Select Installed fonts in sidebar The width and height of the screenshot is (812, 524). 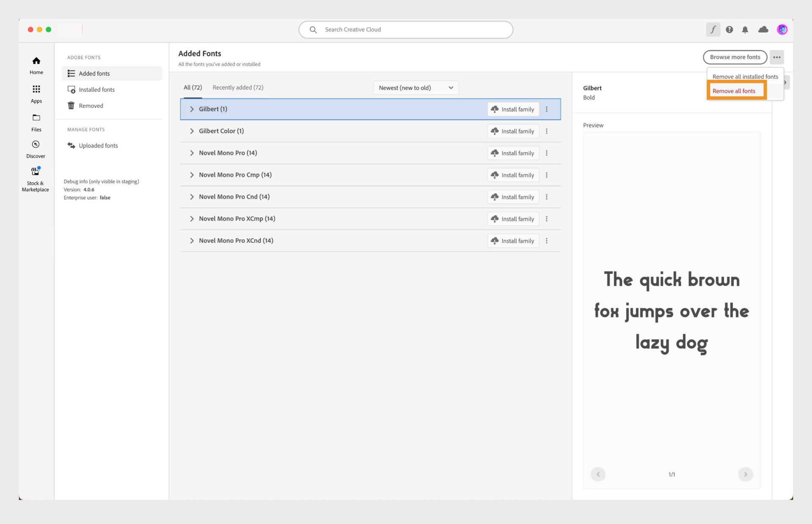112,90
